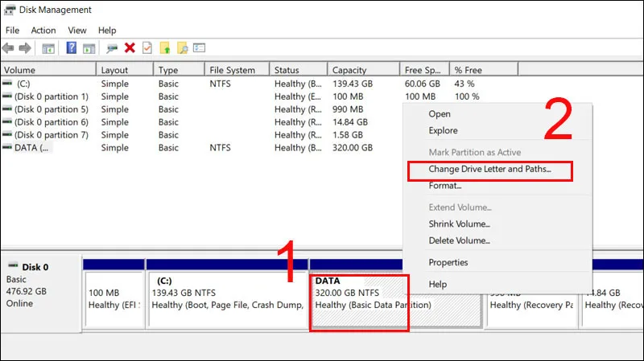
Task: Click the connect/refresh drive toolbar icon
Action: click(112, 48)
